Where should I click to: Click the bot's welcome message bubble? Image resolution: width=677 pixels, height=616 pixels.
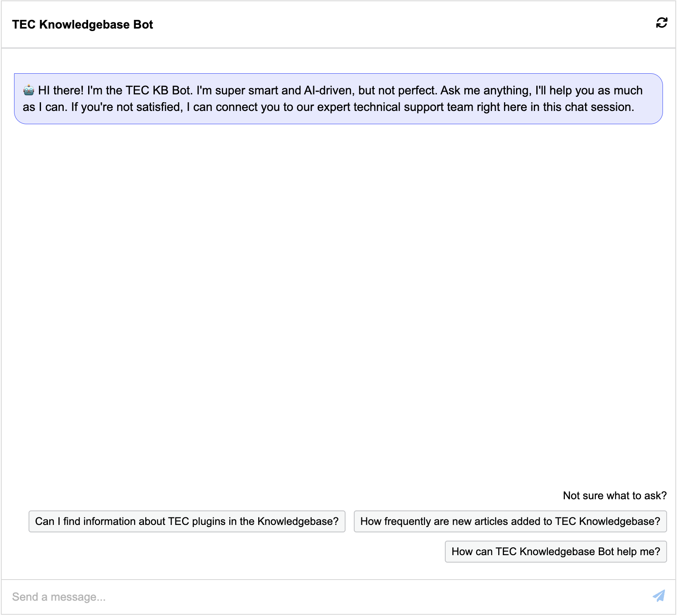click(338, 99)
